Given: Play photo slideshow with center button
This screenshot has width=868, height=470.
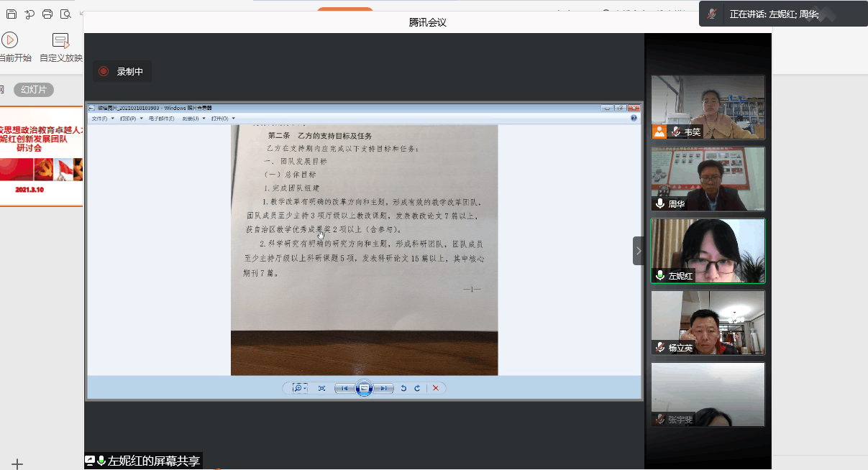Looking at the screenshot, I should click(364, 388).
